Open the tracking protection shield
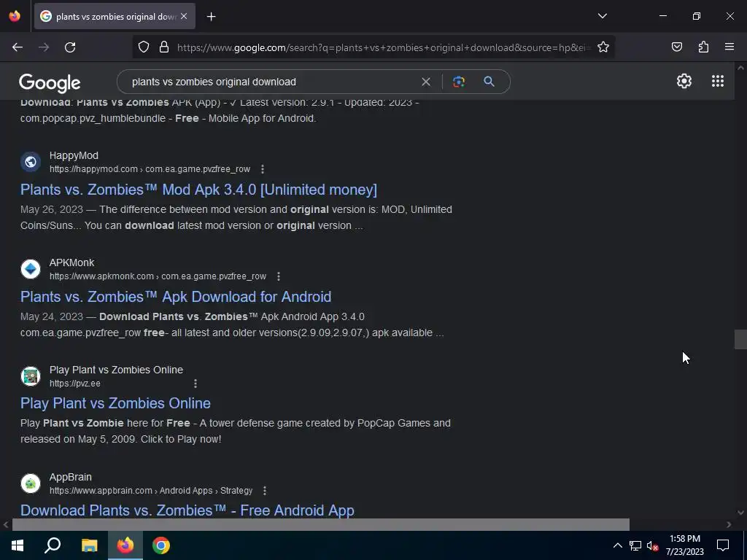The width and height of the screenshot is (747, 560). (144, 47)
